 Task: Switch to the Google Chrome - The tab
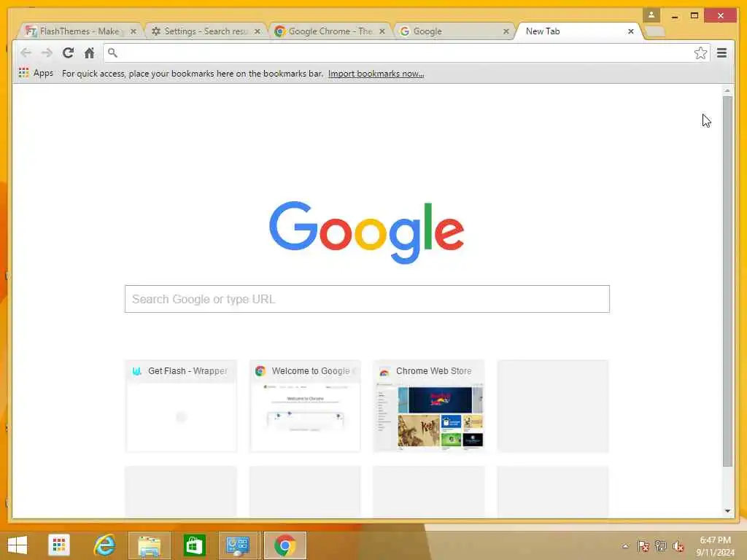point(329,31)
